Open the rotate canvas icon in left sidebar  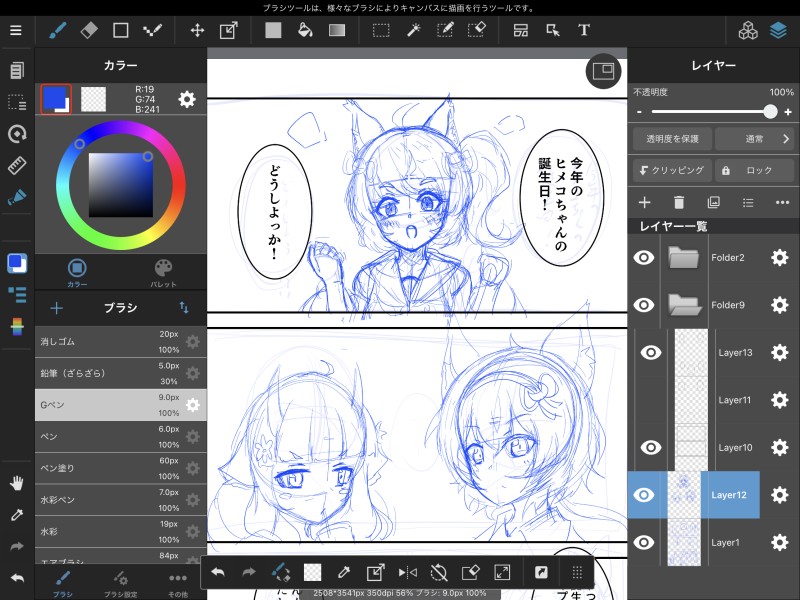click(x=17, y=134)
